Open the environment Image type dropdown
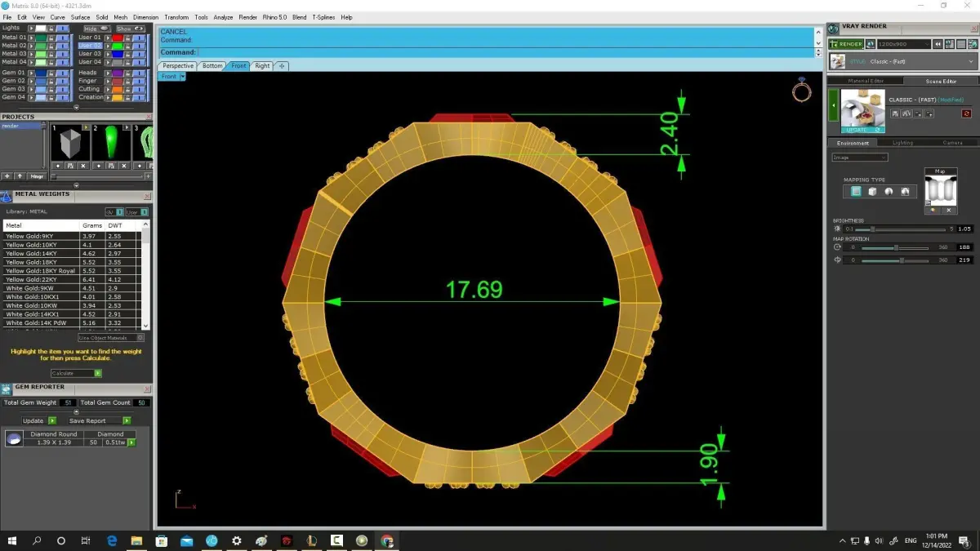The width and height of the screenshot is (980, 551). [859, 158]
